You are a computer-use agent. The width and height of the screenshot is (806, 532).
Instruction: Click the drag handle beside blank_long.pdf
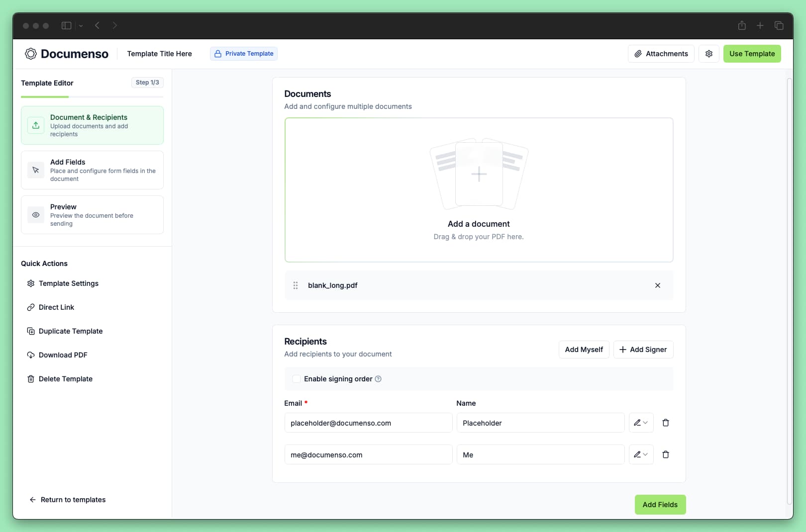(296, 285)
